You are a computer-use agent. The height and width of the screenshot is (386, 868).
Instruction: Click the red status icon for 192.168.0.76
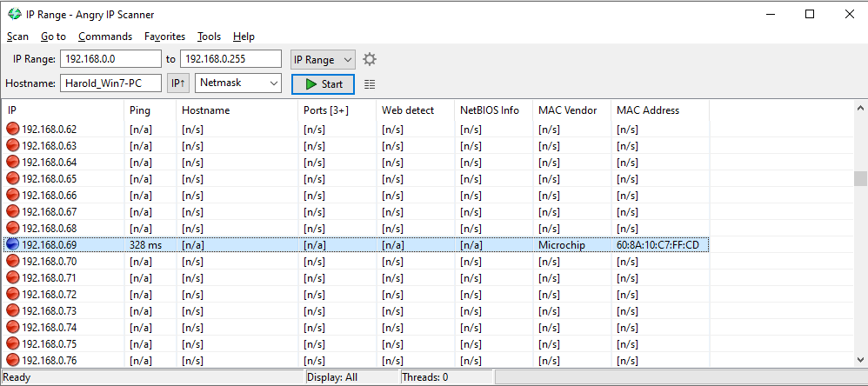[x=12, y=361]
